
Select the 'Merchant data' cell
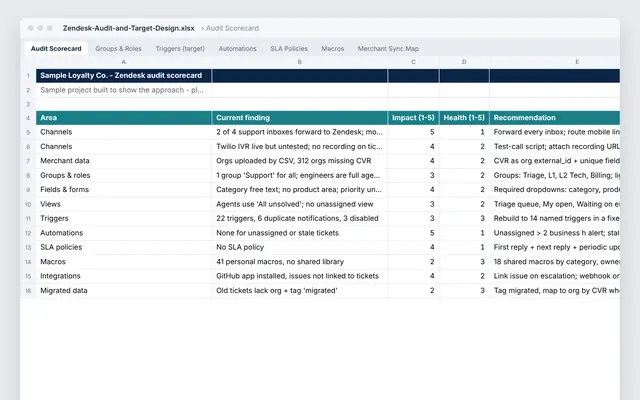pyautogui.click(x=124, y=161)
